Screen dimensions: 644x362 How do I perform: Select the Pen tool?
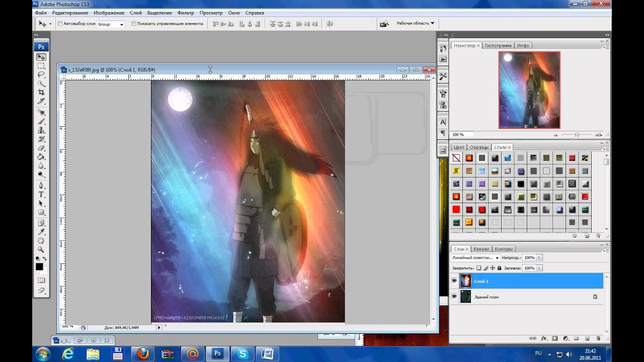point(41,186)
